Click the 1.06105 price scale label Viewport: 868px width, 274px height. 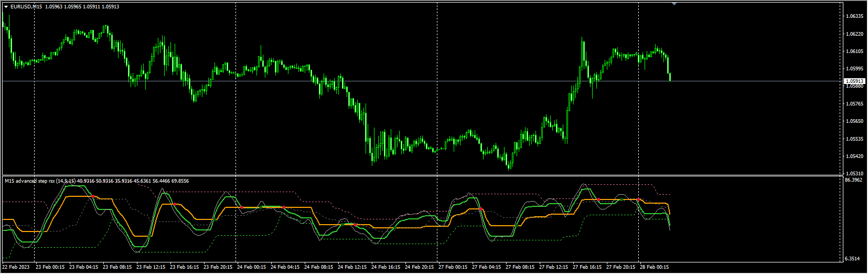tap(854, 51)
